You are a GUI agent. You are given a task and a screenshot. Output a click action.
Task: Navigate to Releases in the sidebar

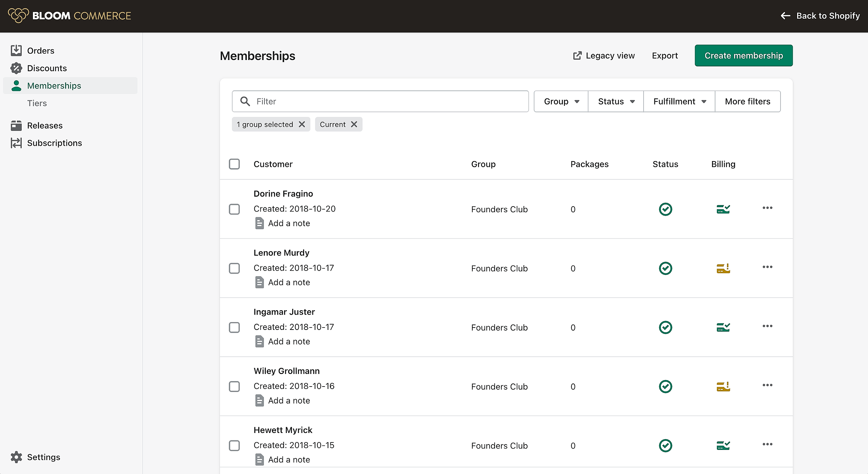(45, 125)
